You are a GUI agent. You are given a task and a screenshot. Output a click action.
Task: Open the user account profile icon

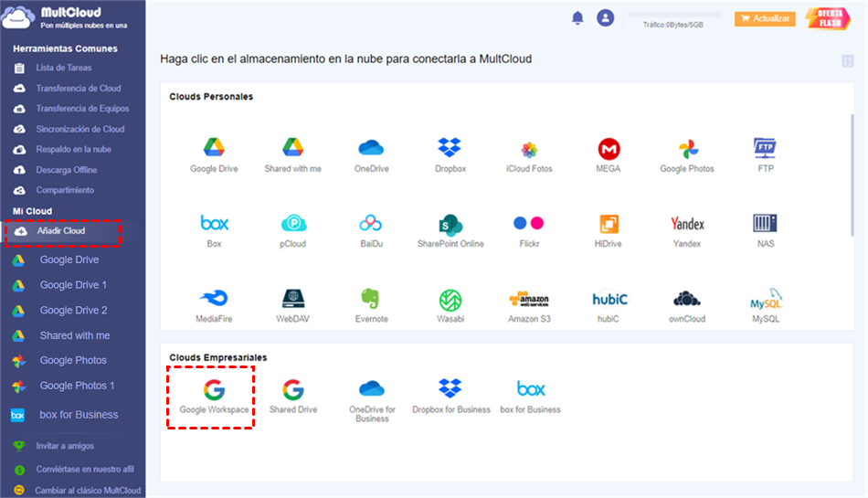[x=605, y=18]
